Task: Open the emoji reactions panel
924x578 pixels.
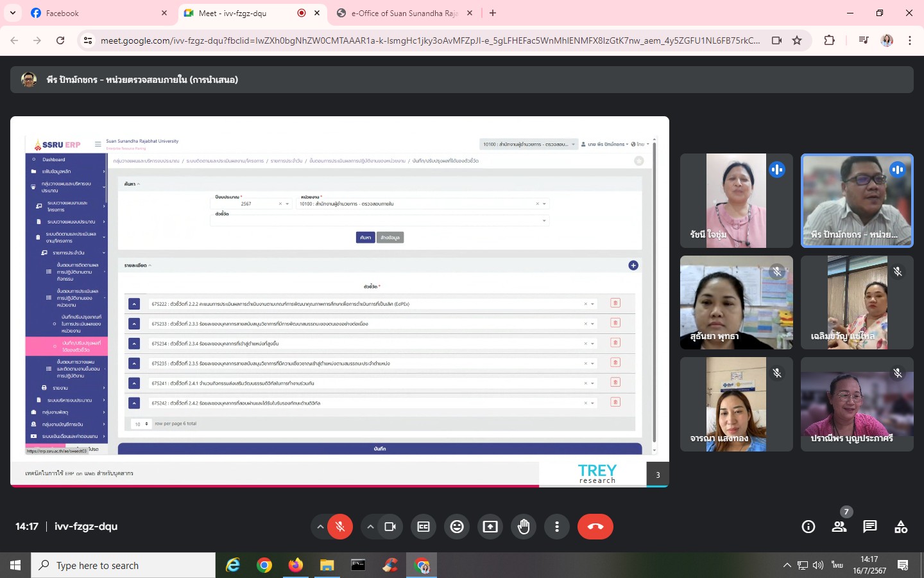Action: pos(457,527)
